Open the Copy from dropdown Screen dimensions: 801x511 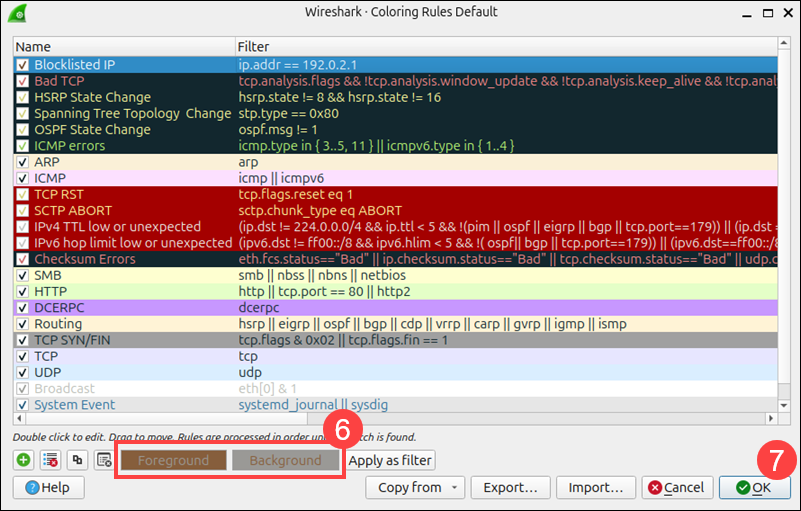point(415,487)
